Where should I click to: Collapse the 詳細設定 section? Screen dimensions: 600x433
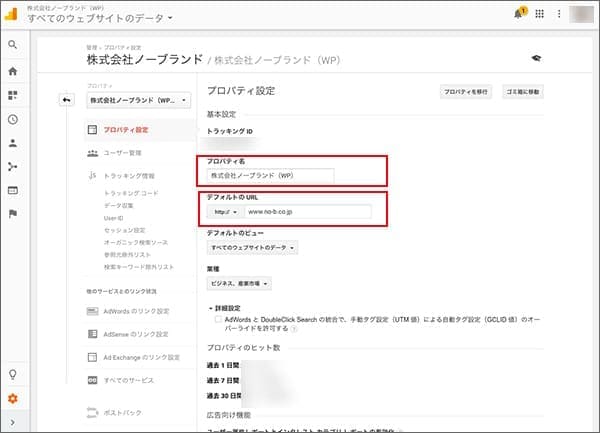point(225,308)
